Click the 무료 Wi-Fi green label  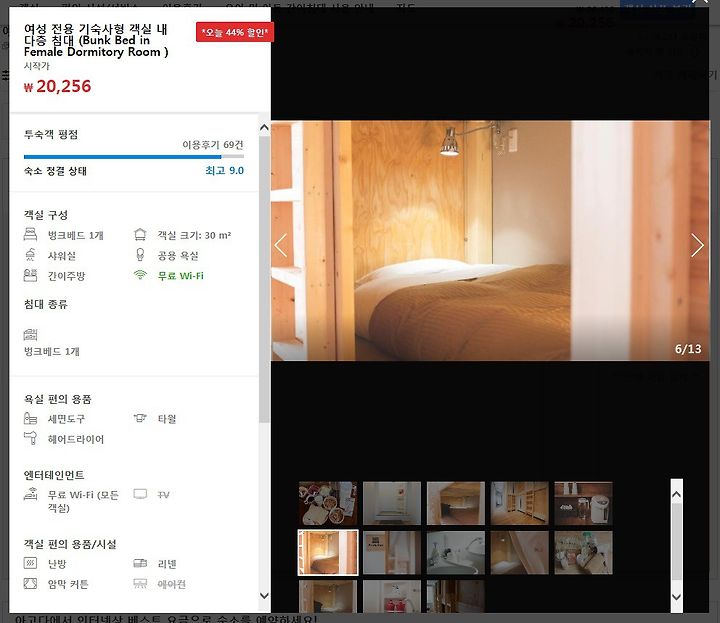point(180,275)
